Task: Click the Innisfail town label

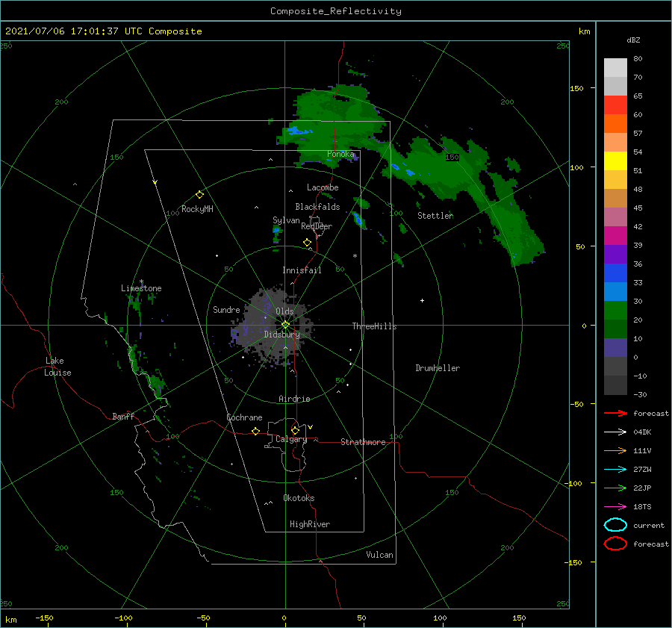Action: tap(302, 270)
